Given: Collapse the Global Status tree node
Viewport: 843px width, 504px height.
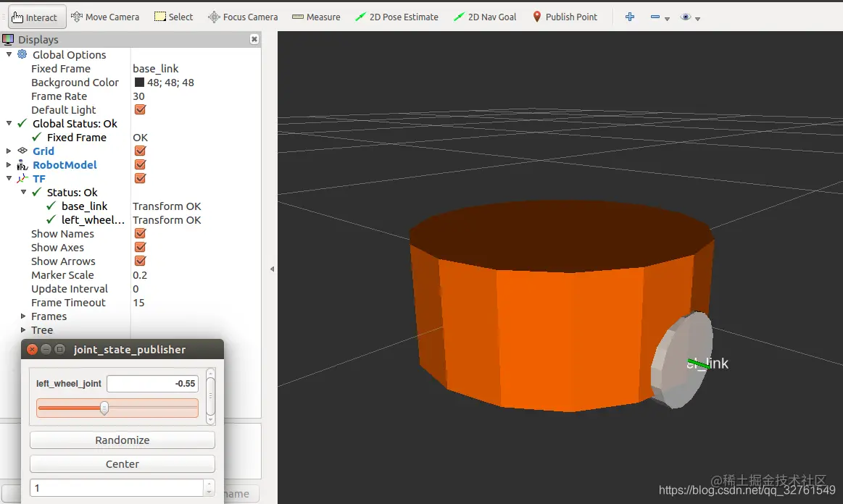Looking at the screenshot, I should 9,123.
